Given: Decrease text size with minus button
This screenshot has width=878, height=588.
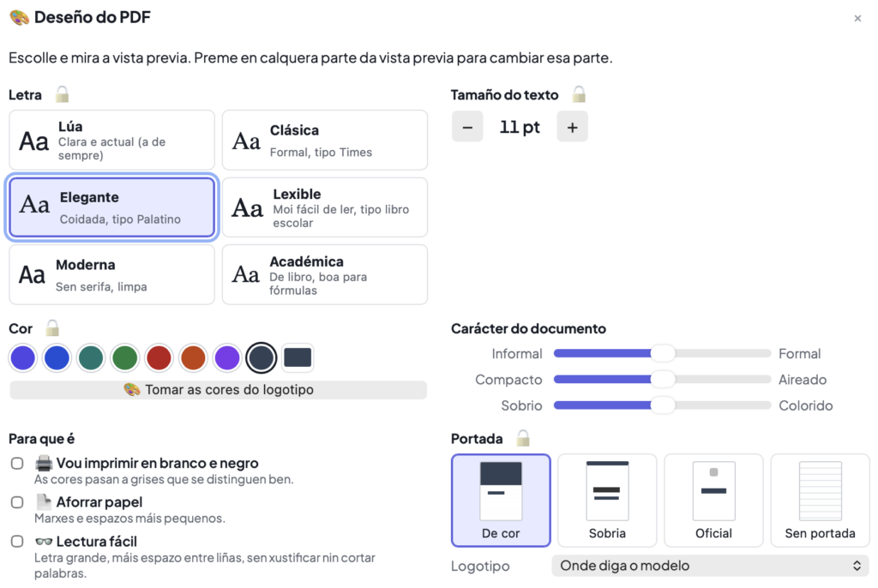Looking at the screenshot, I should [467, 127].
